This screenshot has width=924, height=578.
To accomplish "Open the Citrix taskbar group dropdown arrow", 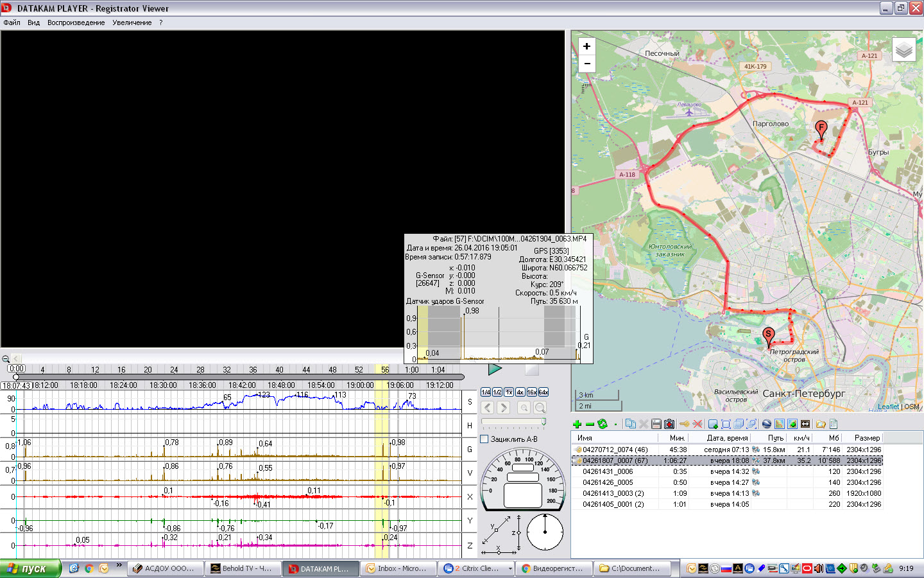I will point(510,568).
